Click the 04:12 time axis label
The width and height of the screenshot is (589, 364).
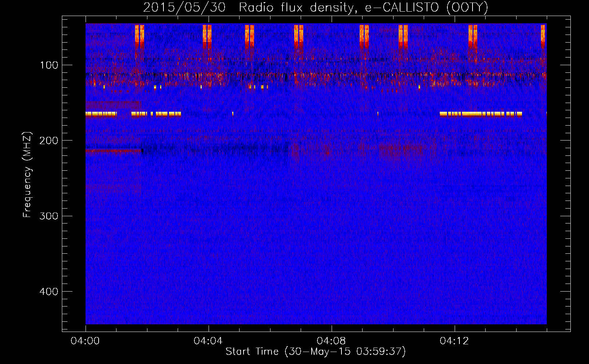click(454, 341)
